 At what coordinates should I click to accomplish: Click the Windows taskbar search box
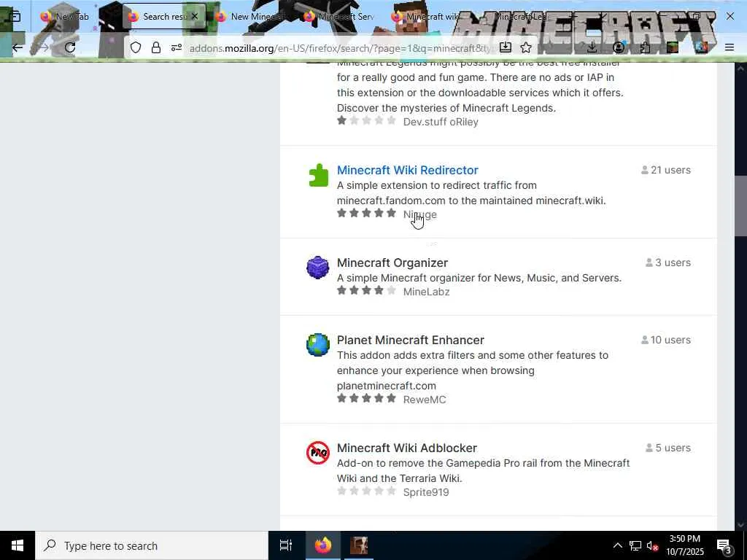pyautogui.click(x=152, y=545)
